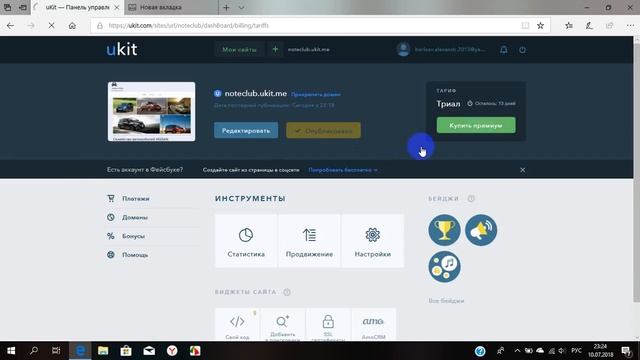Open a new browser tab
This screenshot has height=360, width=640.
(226, 7)
